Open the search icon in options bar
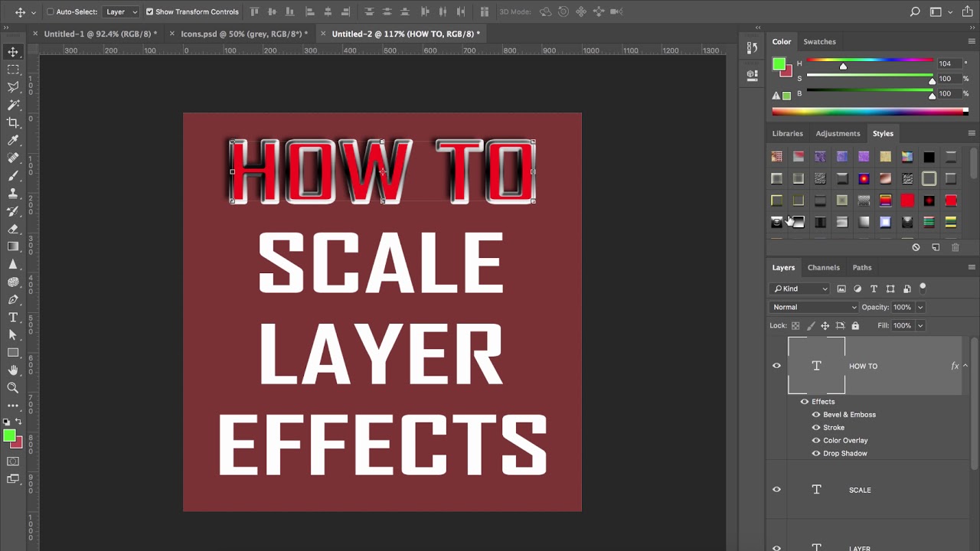 pos(915,11)
